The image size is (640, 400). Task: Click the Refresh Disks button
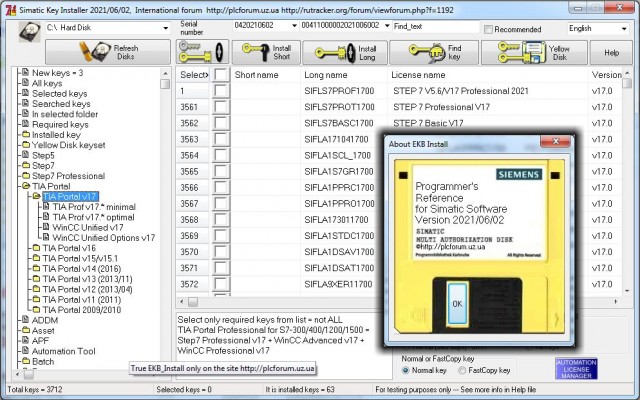[108, 52]
